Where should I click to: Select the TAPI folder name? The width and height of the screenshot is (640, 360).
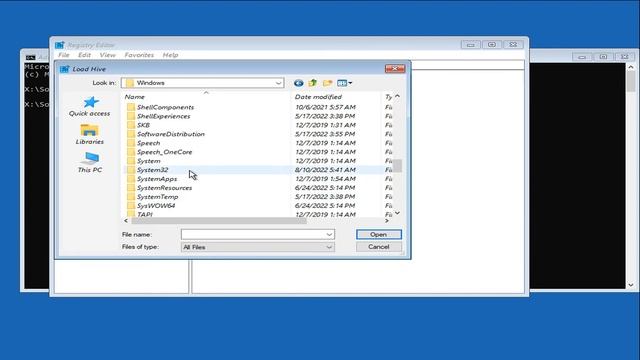coord(144,214)
